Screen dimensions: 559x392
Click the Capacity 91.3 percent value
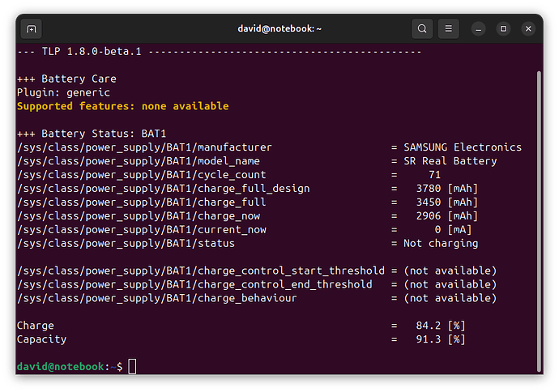(440, 339)
